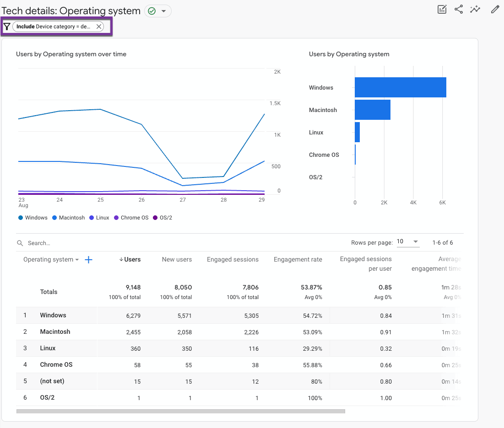Toggle the Linux legend color dot
The image size is (504, 428).
92,218
